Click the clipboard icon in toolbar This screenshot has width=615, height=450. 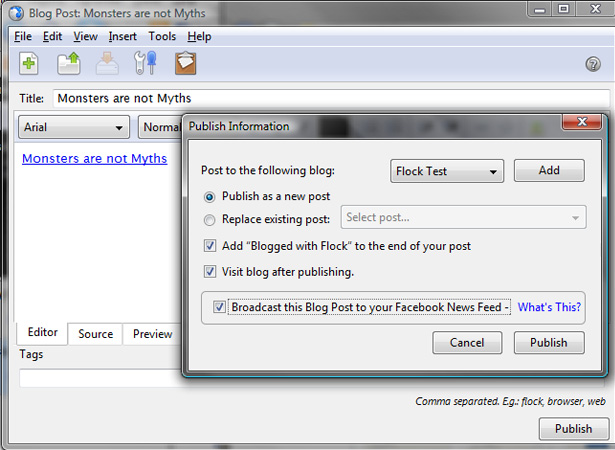tap(185, 63)
